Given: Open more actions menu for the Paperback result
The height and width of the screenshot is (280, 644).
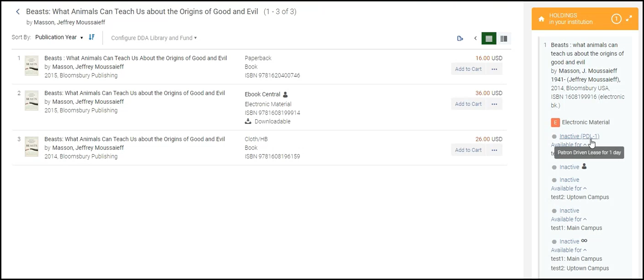Looking at the screenshot, I should (494, 69).
